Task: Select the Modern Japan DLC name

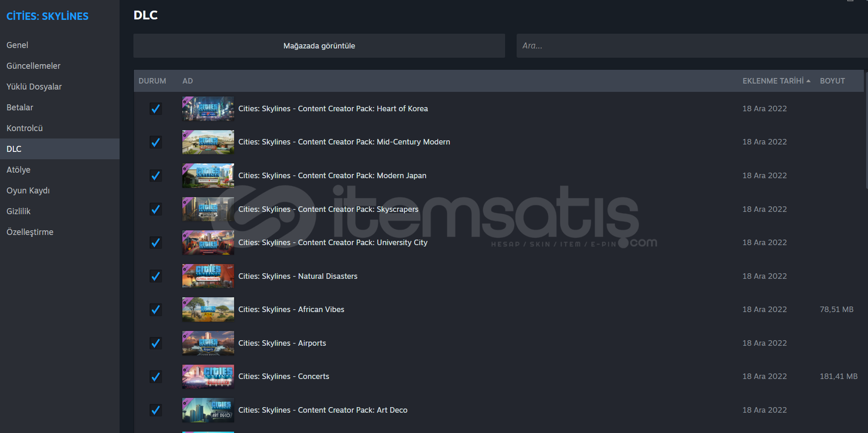Action: click(x=332, y=175)
